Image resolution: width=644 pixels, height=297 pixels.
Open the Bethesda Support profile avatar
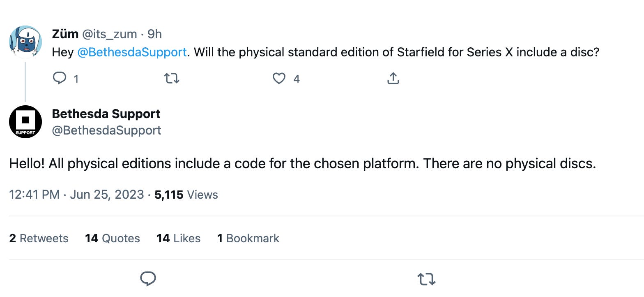[x=25, y=122]
